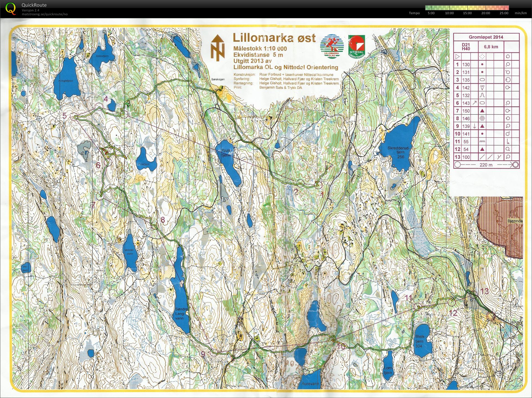Click control code '142' in the table
The width and height of the screenshot is (532, 398).
(466, 88)
